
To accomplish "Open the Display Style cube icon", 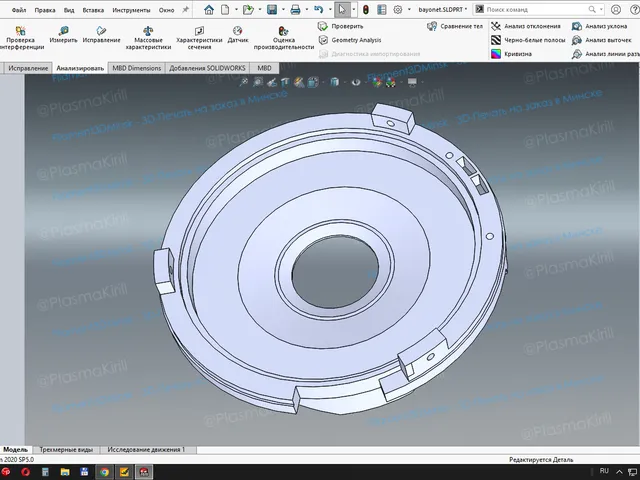I will [x=334, y=82].
